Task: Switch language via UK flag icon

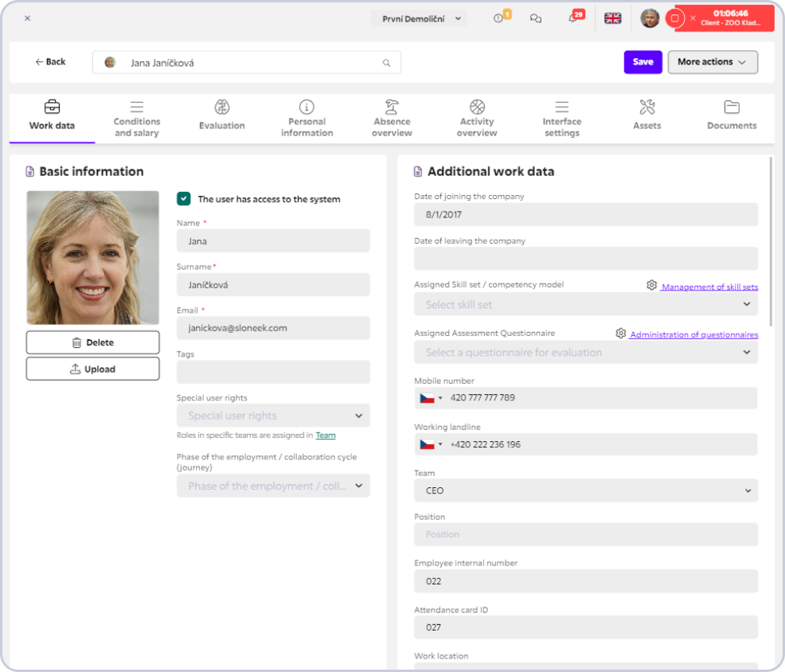Action: 612,18
